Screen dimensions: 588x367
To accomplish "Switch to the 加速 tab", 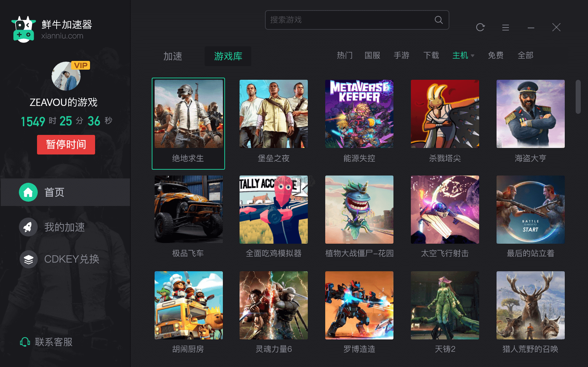I will click(173, 56).
